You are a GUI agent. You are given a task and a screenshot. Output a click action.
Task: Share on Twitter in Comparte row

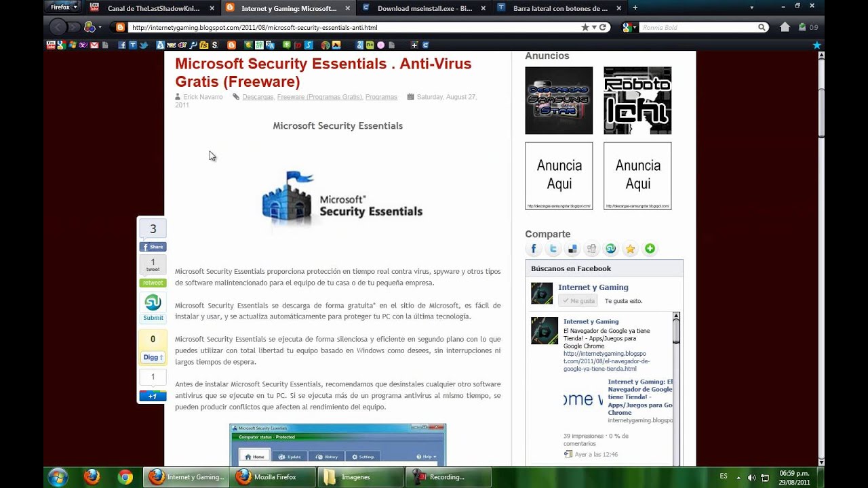[553, 249]
